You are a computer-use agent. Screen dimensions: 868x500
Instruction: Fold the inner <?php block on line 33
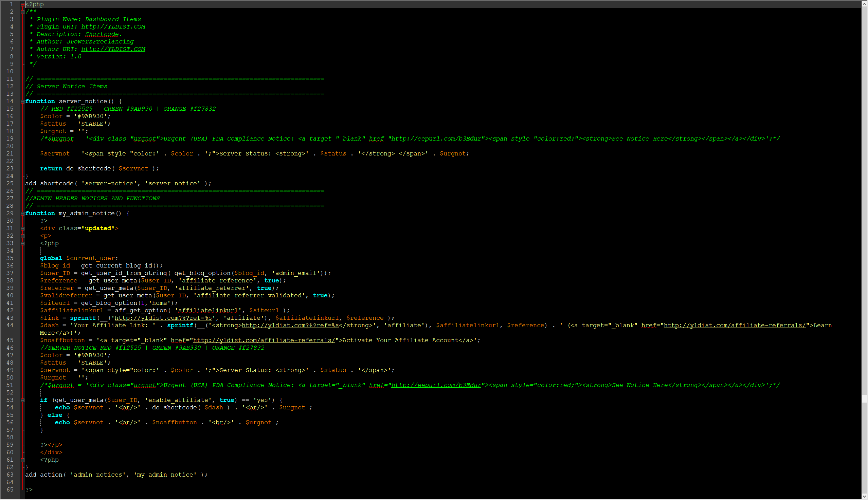pos(22,244)
